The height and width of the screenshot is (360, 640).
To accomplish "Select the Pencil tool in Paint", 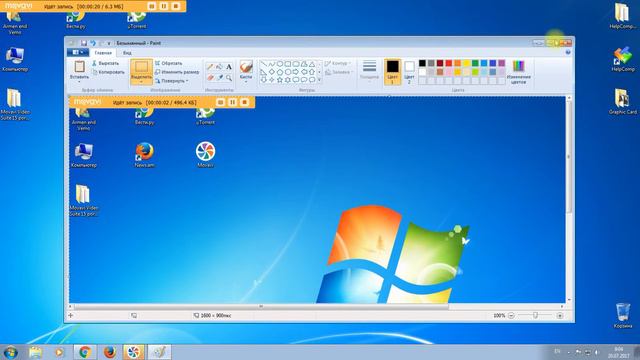I will (x=210, y=67).
